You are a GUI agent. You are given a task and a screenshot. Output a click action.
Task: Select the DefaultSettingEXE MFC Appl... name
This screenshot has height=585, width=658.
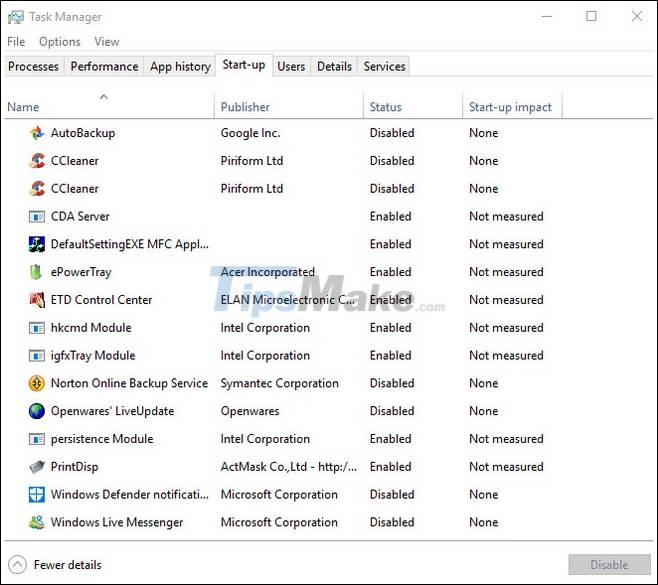tap(130, 244)
